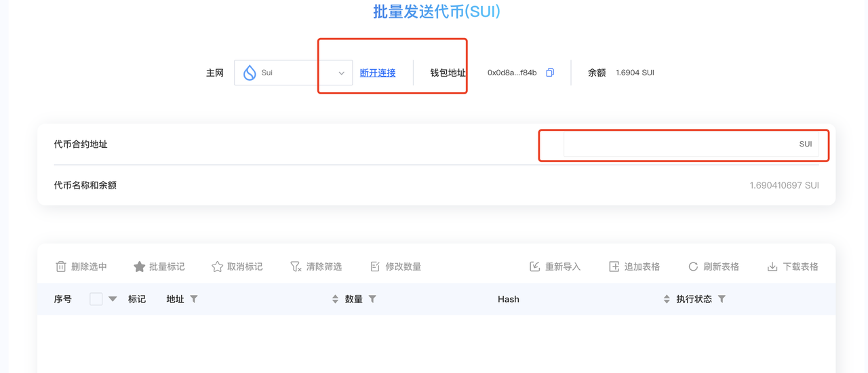Click the balance value 1.6904 SUI
Viewport: 868px width, 373px height.
tap(635, 73)
